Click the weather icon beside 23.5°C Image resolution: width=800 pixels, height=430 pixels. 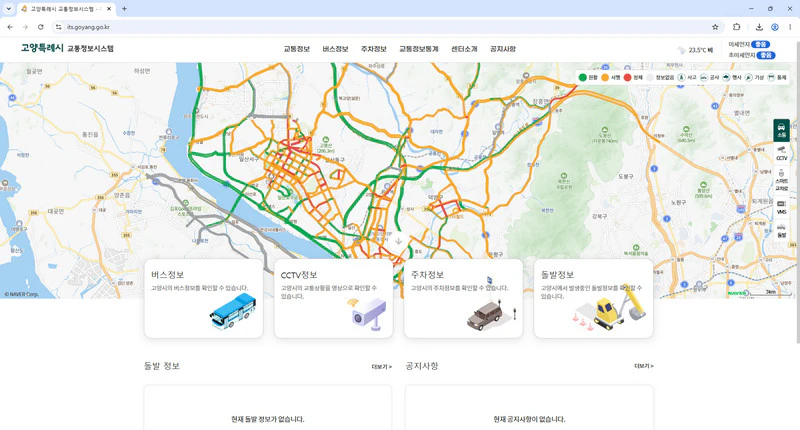point(681,50)
